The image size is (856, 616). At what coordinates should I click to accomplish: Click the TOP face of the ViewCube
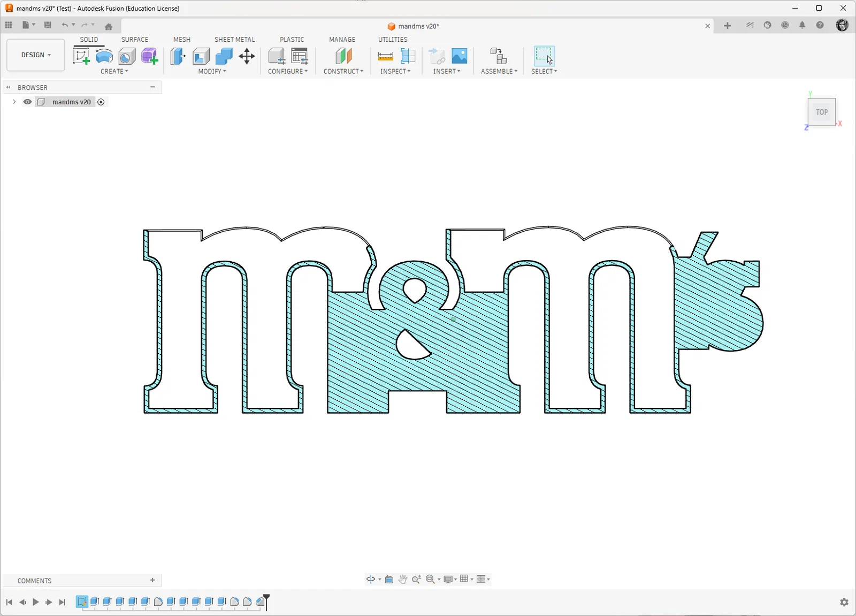pos(822,112)
